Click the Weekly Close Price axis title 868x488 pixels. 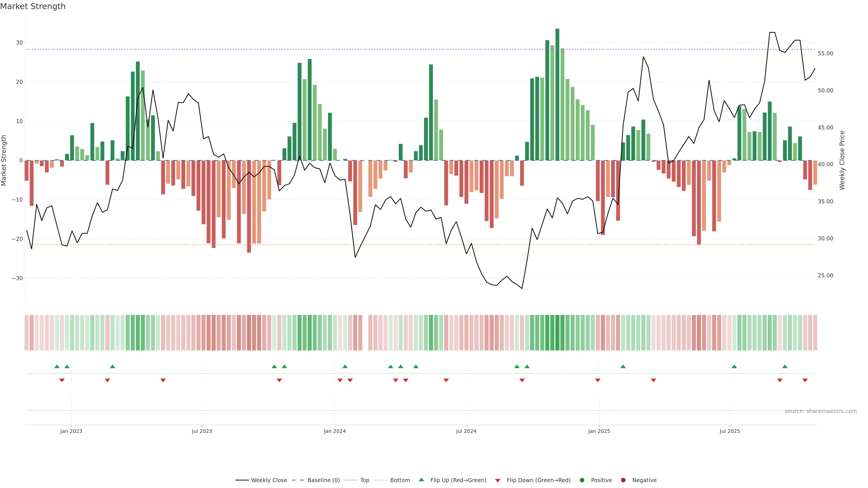point(842,160)
